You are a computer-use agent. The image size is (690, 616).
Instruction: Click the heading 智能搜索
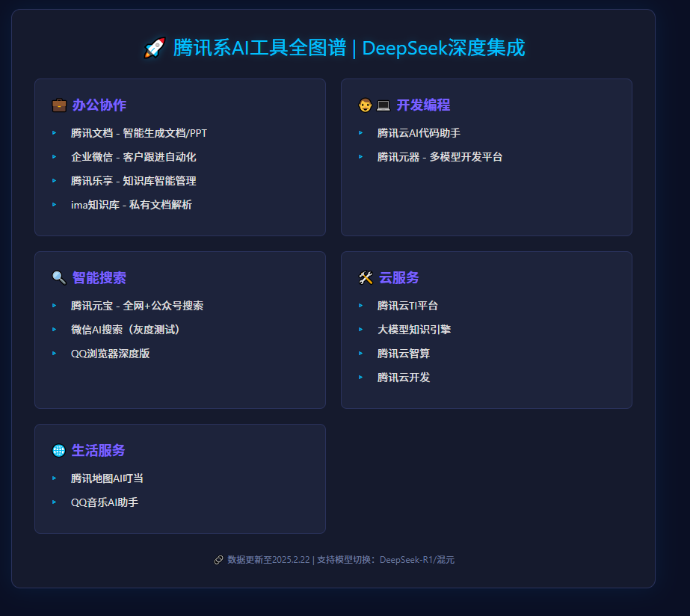click(99, 277)
